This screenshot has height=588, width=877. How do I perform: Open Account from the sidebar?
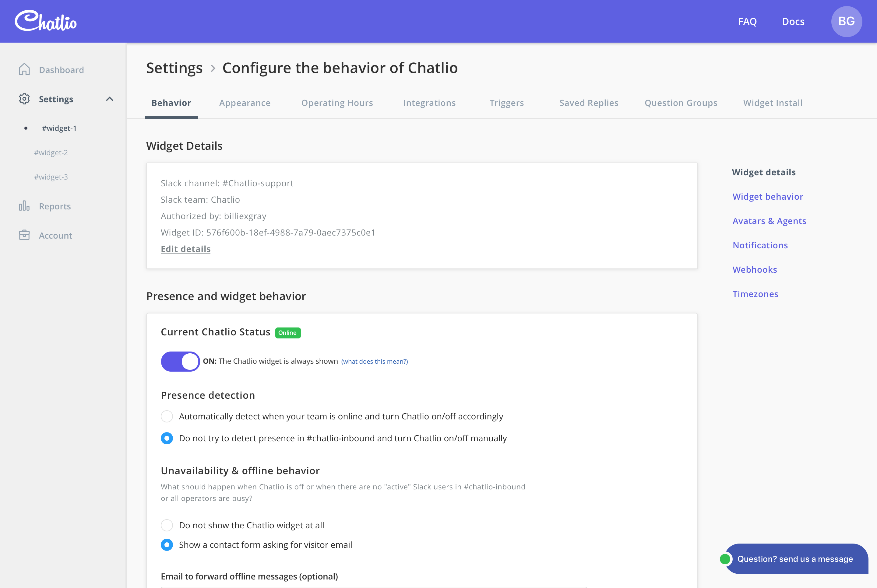point(55,236)
